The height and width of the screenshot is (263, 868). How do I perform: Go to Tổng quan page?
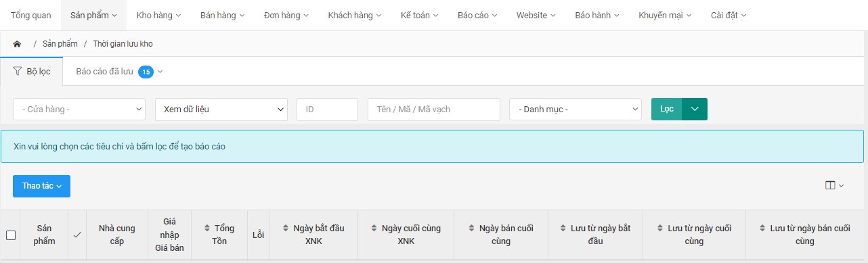pos(30,15)
